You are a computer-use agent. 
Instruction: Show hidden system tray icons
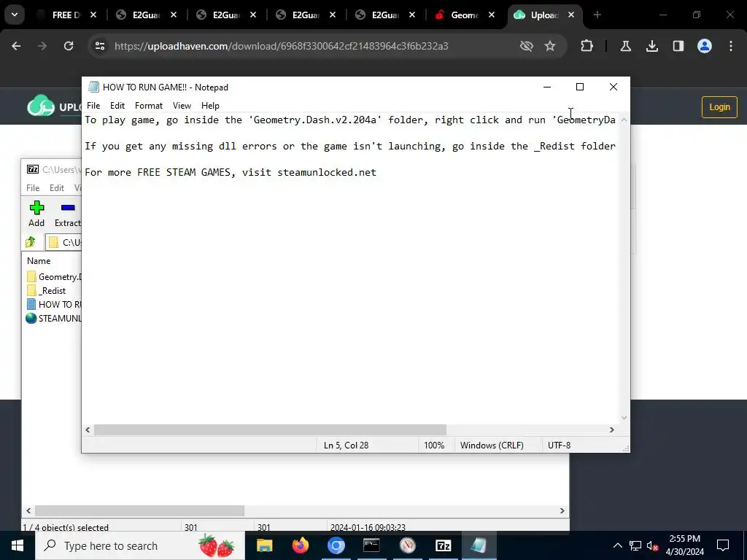point(617,545)
